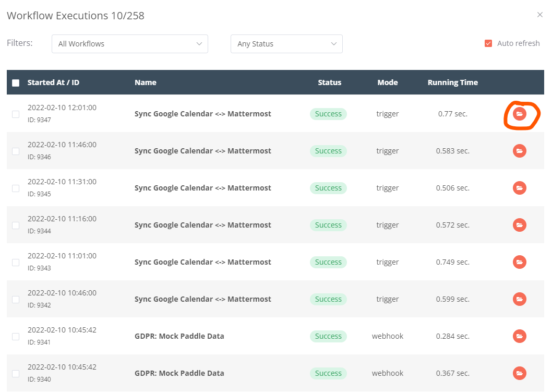The height and width of the screenshot is (392, 552).
Task: Select the checkbox for execution ID 9347
Action: click(x=16, y=114)
